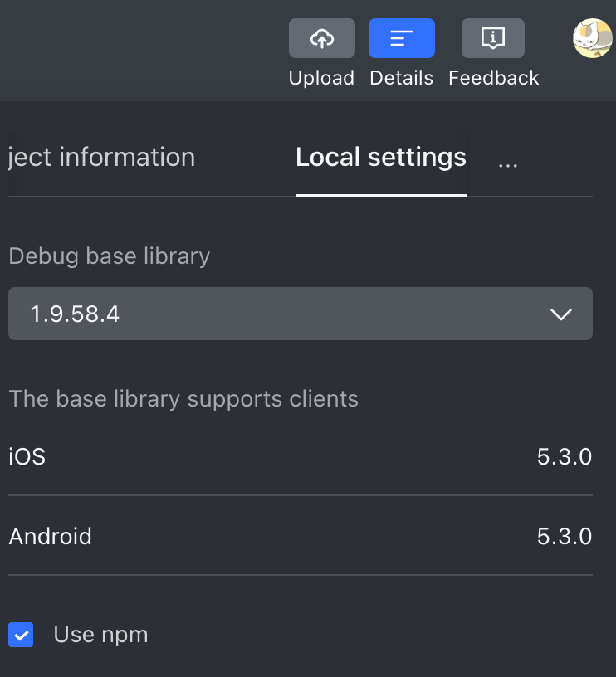The width and height of the screenshot is (616, 677).
Task: Expand the version dropdown chevron arrow
Action: pos(561,314)
